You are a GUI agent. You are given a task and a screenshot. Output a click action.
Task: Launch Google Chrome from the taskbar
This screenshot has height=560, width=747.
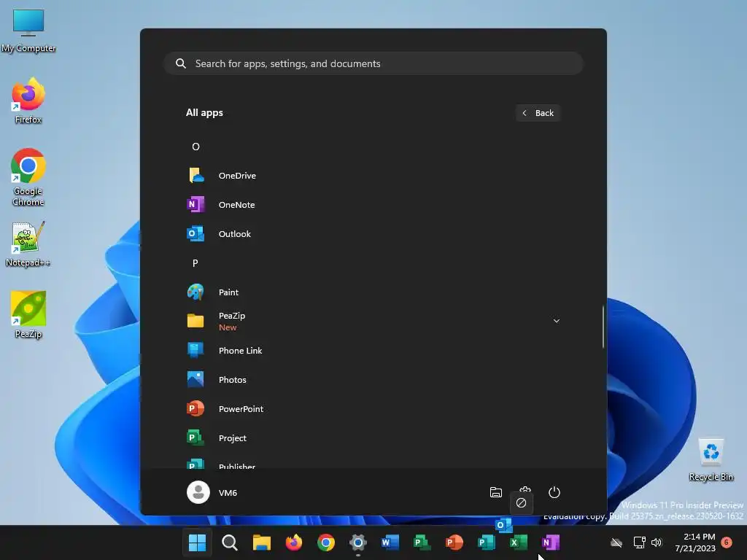326,542
